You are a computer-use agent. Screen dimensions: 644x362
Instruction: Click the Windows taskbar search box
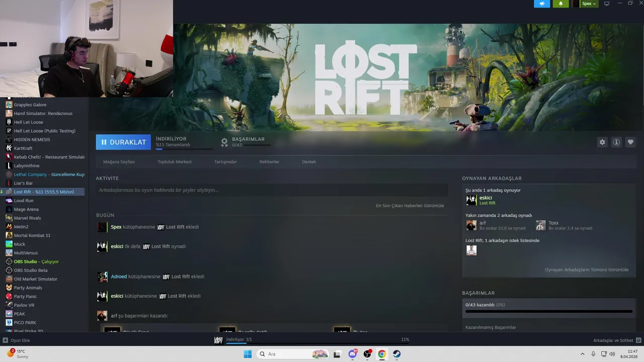coord(293,354)
